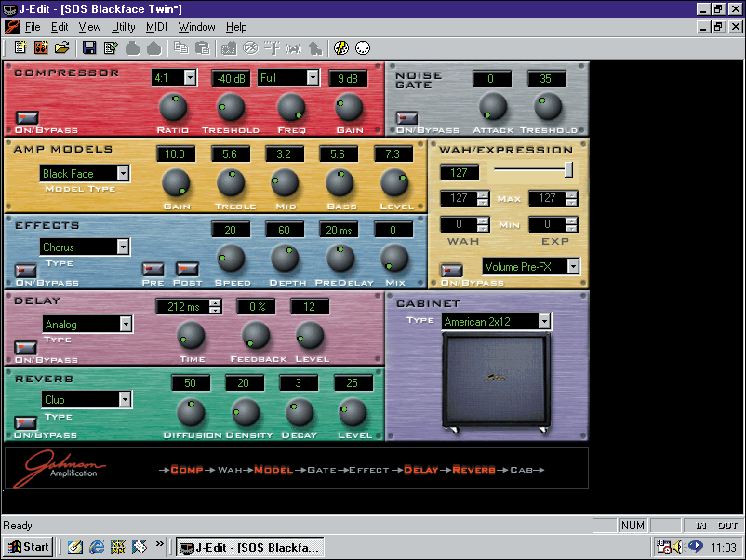Image resolution: width=746 pixels, height=560 pixels.
Task: Click the first quick launch icon with pencil
Action: (x=74, y=547)
